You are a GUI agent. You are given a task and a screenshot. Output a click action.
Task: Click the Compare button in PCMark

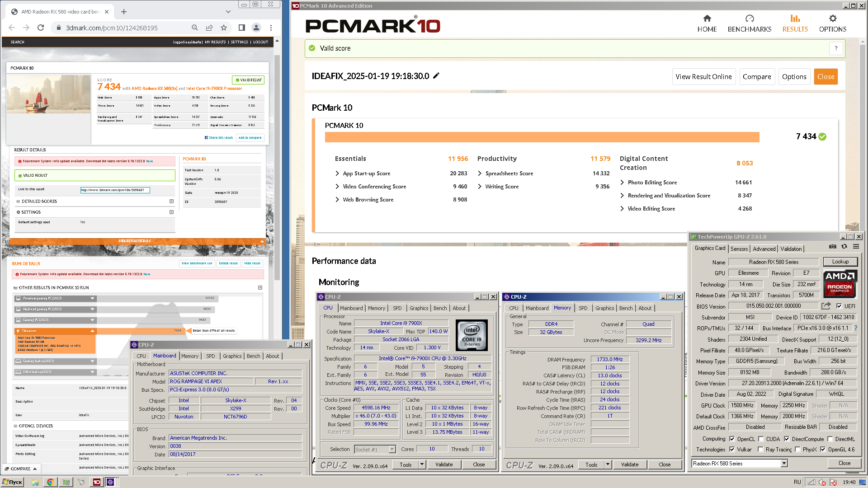tap(757, 77)
